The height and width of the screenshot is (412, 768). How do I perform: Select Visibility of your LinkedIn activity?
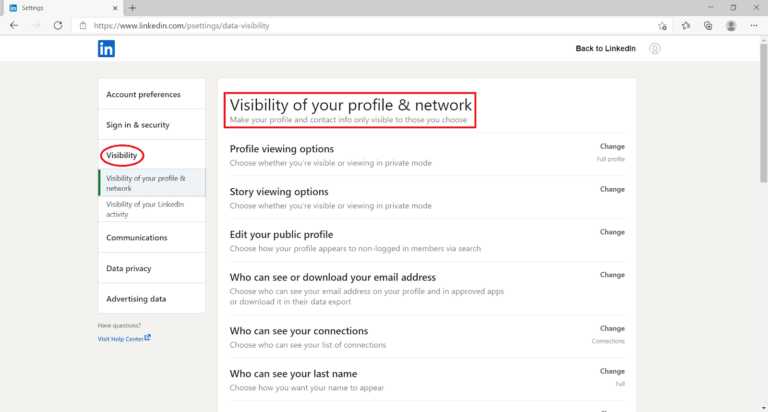click(152, 209)
